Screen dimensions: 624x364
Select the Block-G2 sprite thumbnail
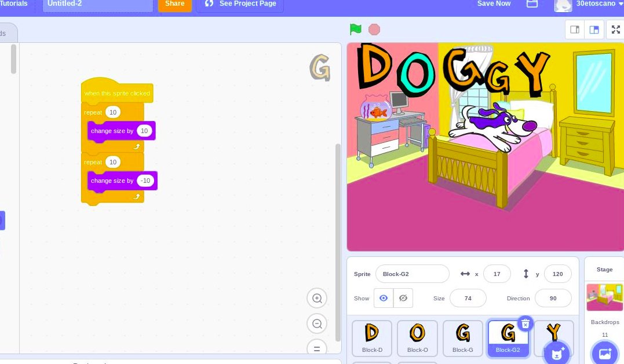coord(508,338)
